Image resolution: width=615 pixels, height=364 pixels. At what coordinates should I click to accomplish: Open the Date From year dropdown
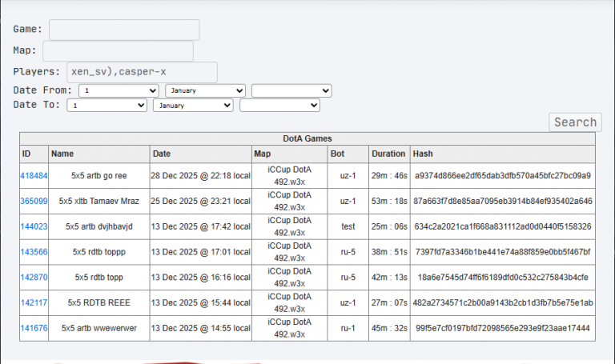click(291, 90)
